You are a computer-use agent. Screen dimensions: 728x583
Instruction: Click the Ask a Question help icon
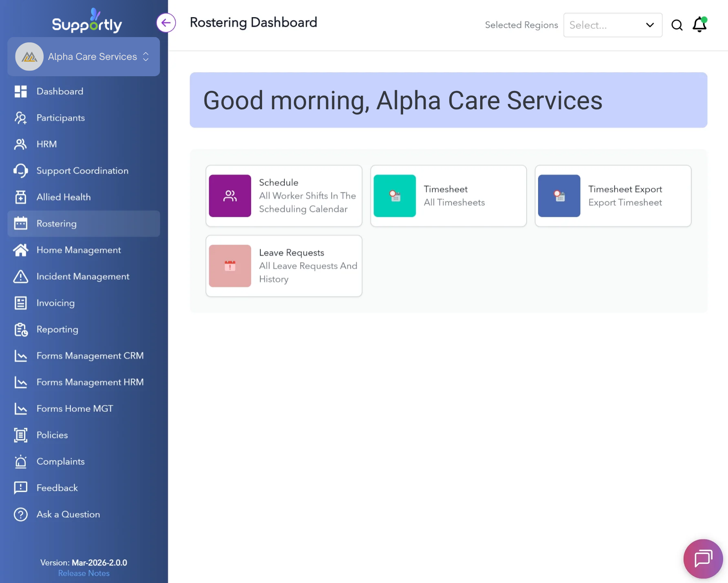[21, 515]
